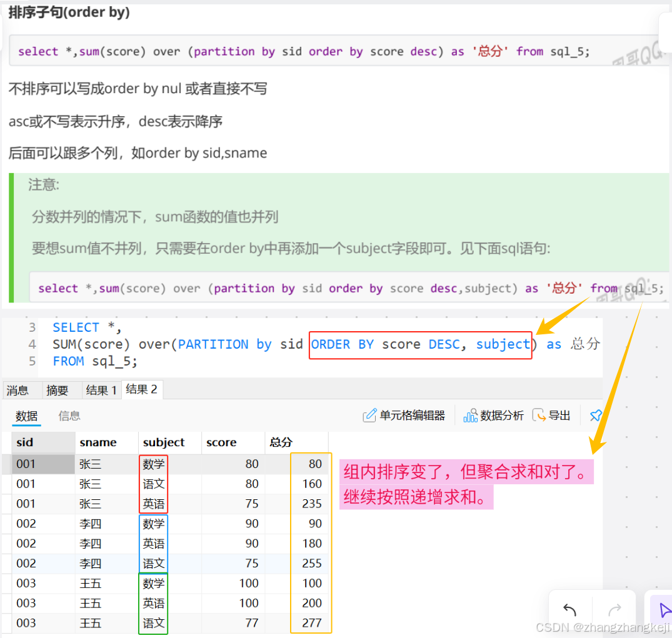Click the FROM keyword on editor line 5
The image size is (672, 638).
click(x=68, y=362)
